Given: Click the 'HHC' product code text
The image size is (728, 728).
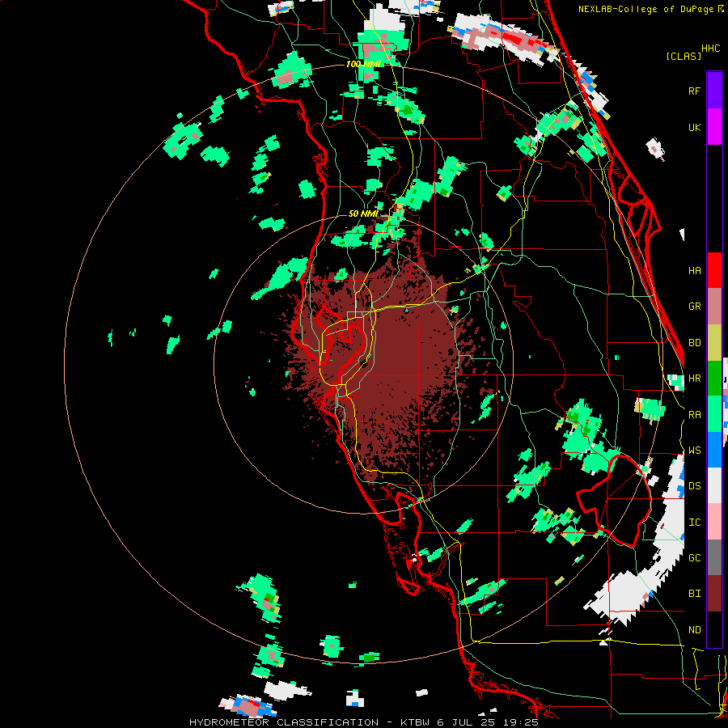Looking at the screenshot, I should [x=710, y=48].
